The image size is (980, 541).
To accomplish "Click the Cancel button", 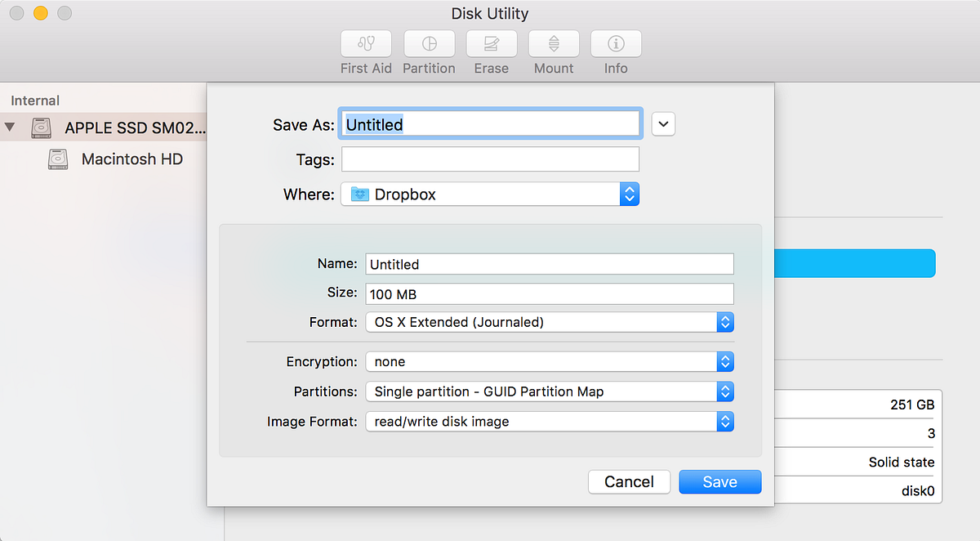I will (x=629, y=481).
